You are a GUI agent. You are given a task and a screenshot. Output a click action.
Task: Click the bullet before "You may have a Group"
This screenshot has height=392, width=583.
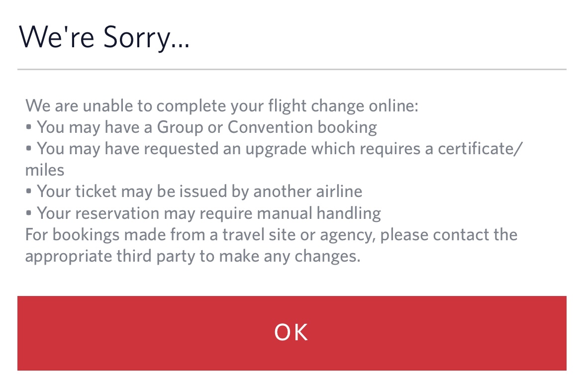pyautogui.click(x=29, y=128)
